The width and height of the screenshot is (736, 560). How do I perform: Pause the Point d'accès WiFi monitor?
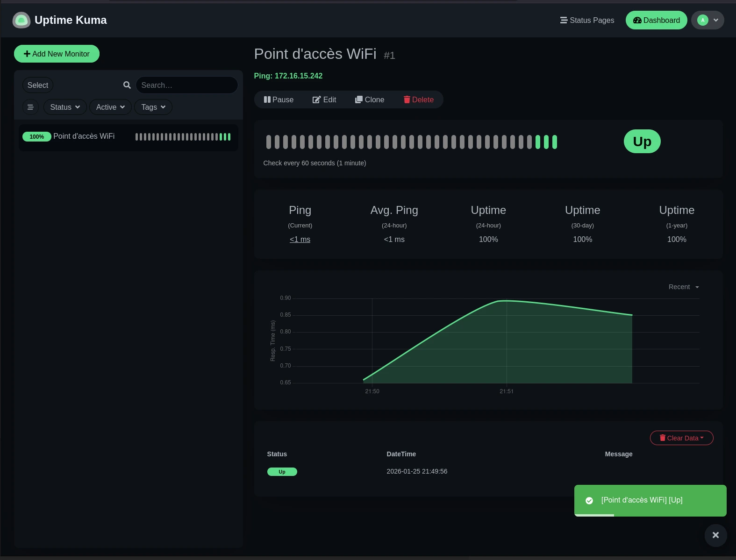[279, 99]
